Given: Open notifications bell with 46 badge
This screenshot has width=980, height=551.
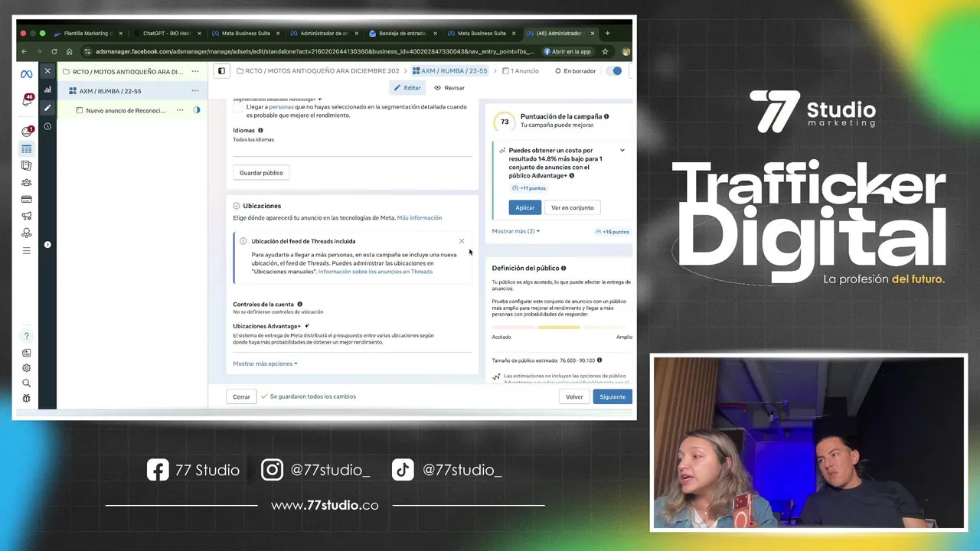Looking at the screenshot, I should (27, 100).
